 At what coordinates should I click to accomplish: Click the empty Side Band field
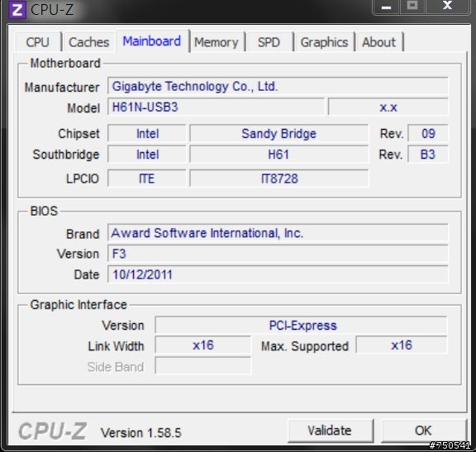click(202, 366)
